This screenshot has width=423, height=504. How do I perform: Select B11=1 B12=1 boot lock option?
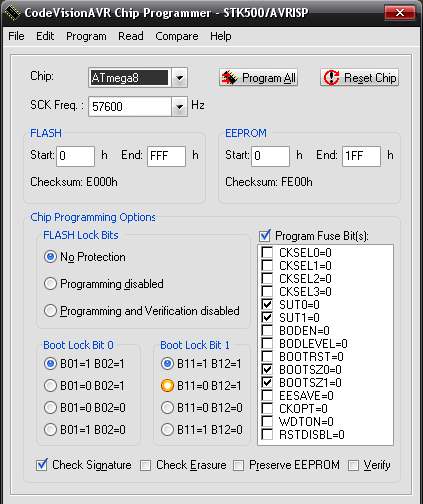coord(167,364)
